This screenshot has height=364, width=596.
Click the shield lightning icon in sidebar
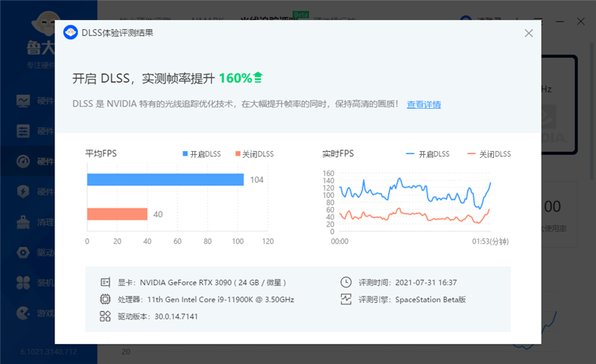pos(23,191)
